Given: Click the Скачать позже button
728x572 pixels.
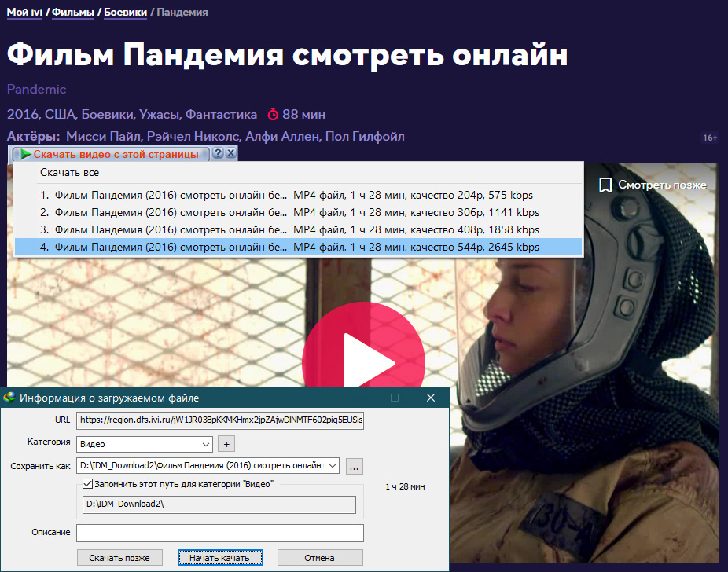Looking at the screenshot, I should pyautogui.click(x=119, y=558).
